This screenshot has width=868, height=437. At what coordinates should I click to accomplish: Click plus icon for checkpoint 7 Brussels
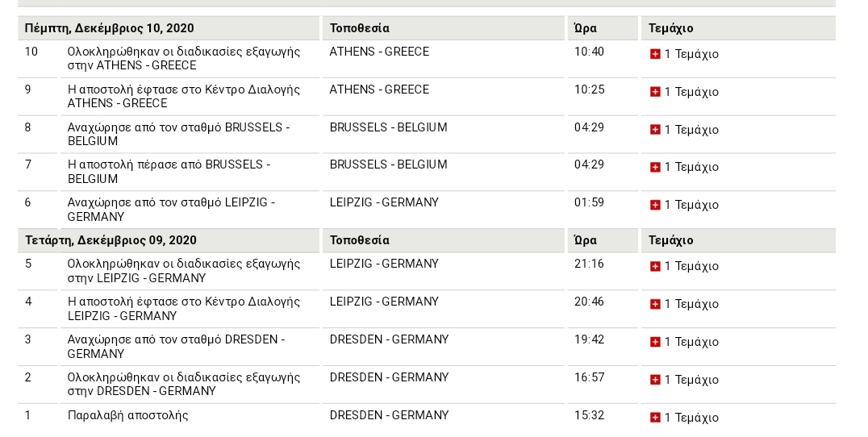[655, 167]
